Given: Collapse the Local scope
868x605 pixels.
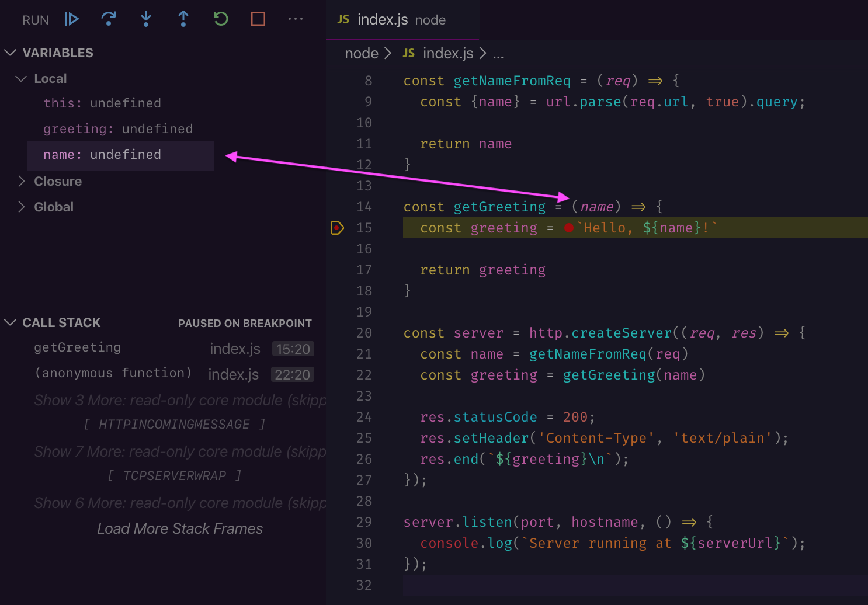Looking at the screenshot, I should point(22,78).
